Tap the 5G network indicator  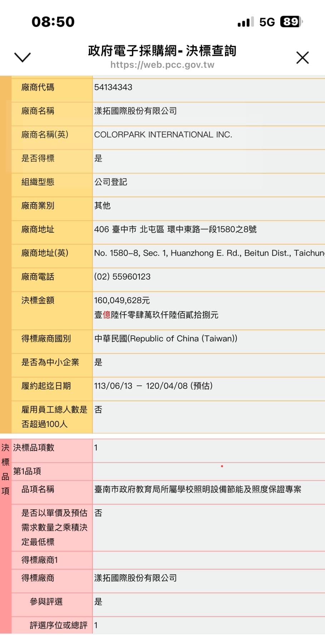267,22
